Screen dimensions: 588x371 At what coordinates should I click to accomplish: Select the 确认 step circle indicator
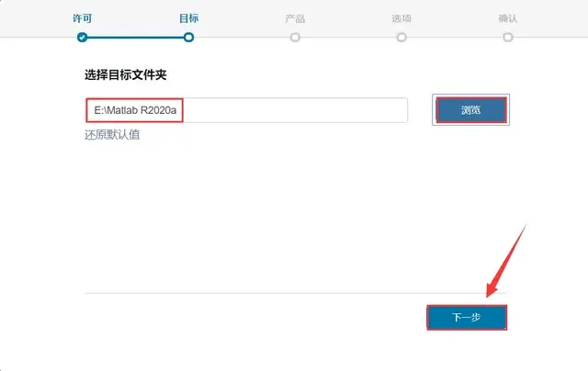(x=508, y=38)
